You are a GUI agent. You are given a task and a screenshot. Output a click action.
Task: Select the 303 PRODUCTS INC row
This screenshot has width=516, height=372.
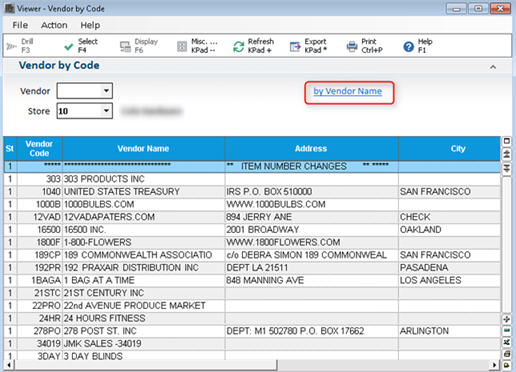(x=252, y=179)
